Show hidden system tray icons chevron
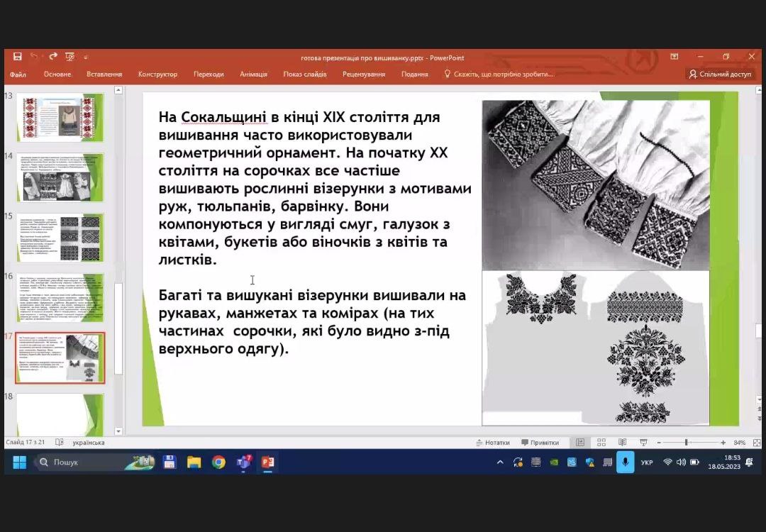This screenshot has width=766, height=532. pos(500,462)
